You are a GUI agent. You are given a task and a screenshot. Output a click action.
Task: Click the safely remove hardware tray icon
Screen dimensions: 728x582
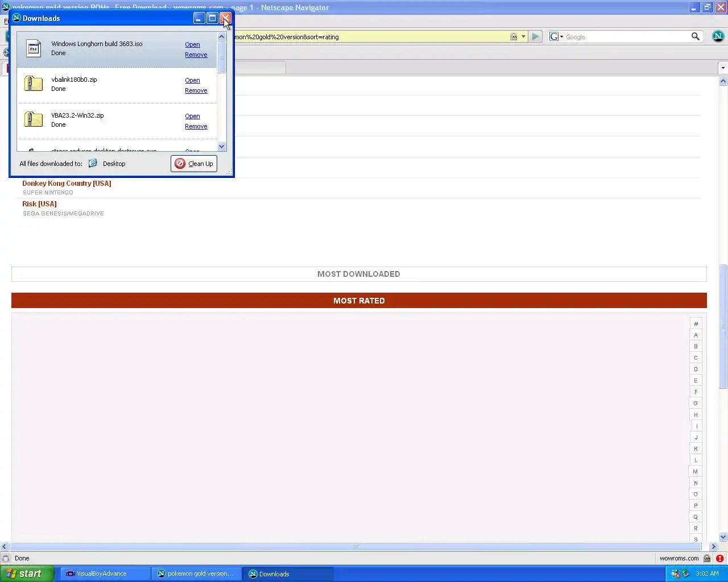(686, 573)
